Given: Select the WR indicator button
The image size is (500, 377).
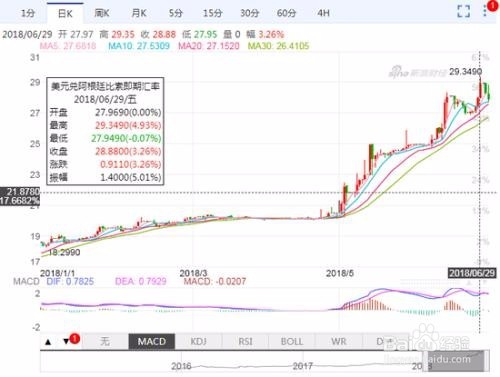Looking at the screenshot, I should (x=339, y=341).
